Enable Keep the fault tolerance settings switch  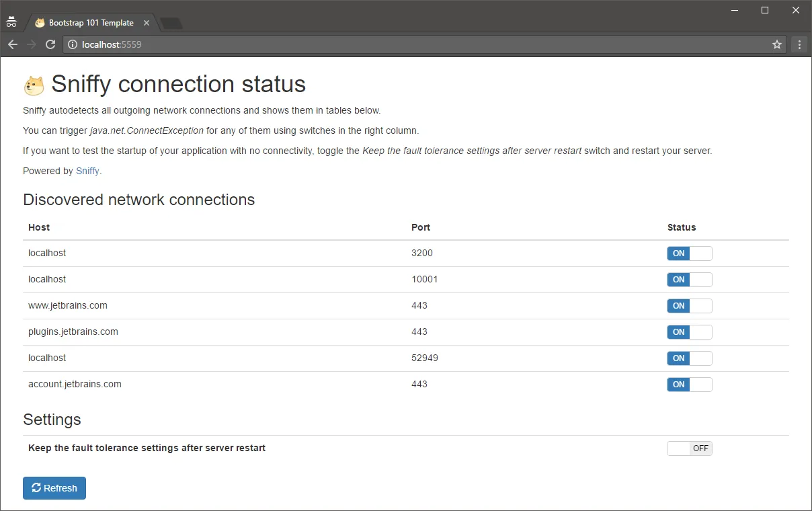[x=689, y=448]
